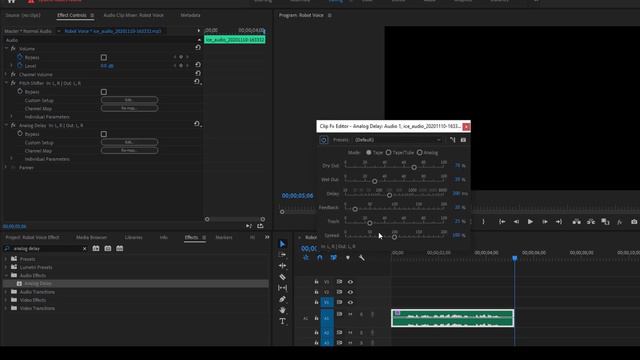Select the Pen tool
This screenshot has height=360, width=640.
[282, 299]
